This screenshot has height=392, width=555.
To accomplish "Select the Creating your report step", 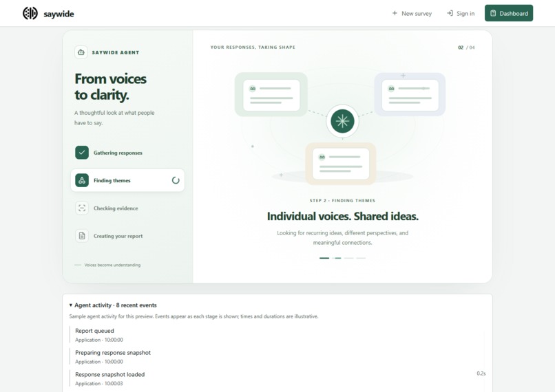I will (x=127, y=236).
